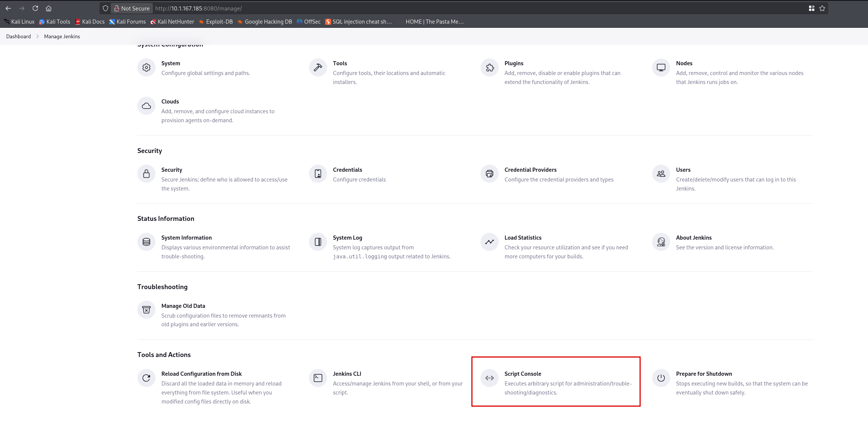868x432 pixels.
Task: Open the SQL injection cheat sheet bookmark
Action: pyautogui.click(x=359, y=22)
